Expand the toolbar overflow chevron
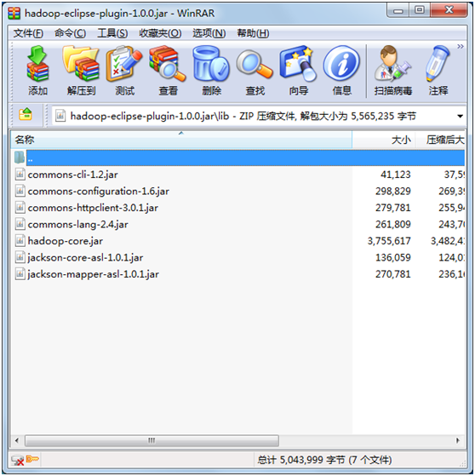Screen dimensions: 475x476 click(461, 47)
